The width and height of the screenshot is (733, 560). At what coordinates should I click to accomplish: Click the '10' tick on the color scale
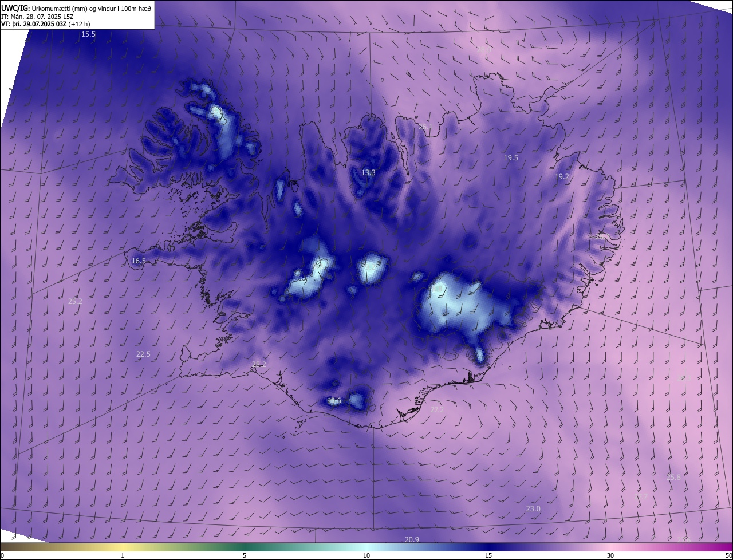click(366, 555)
